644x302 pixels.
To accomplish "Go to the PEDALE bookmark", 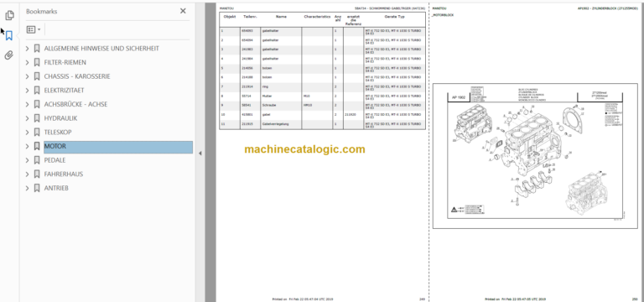I will click(x=55, y=160).
